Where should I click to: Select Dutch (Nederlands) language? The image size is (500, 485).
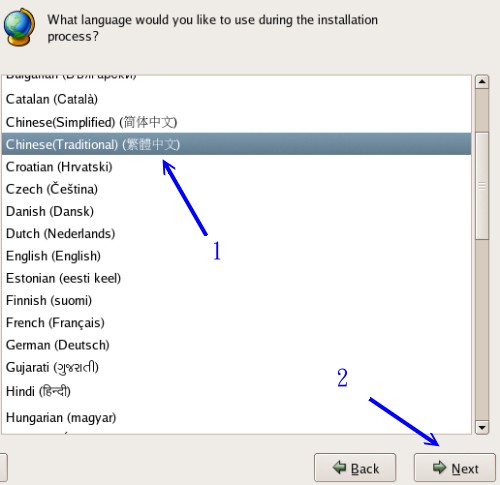click(x=236, y=234)
